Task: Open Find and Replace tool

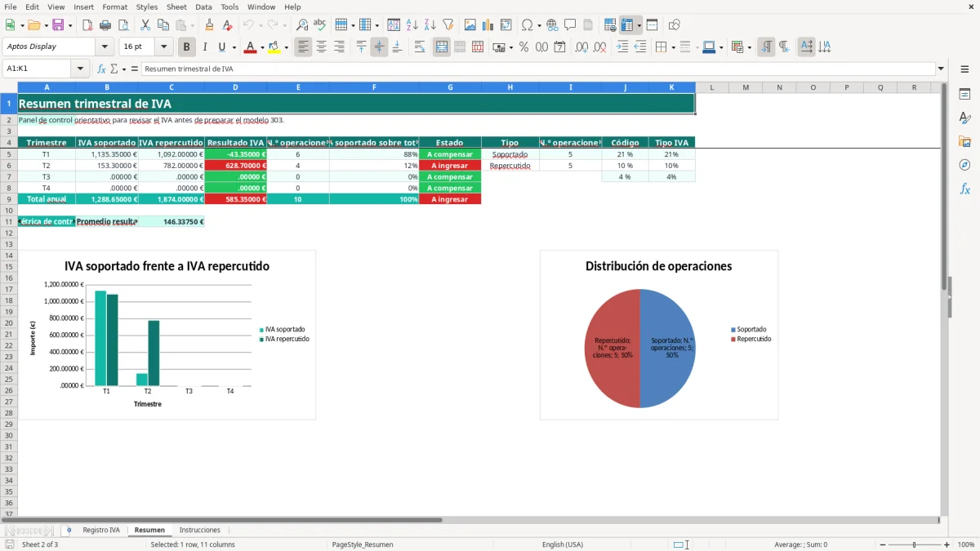Action: point(302,25)
